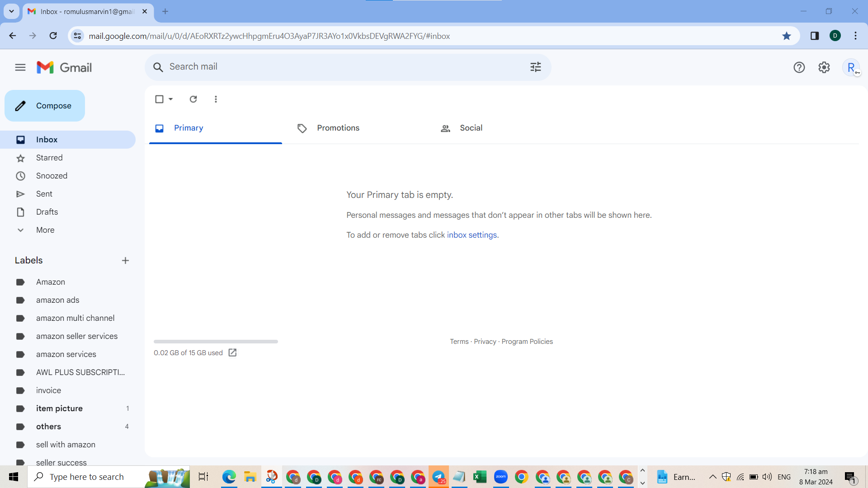Create a new label with the plus icon
Screen dimensions: 868x488
125,261
